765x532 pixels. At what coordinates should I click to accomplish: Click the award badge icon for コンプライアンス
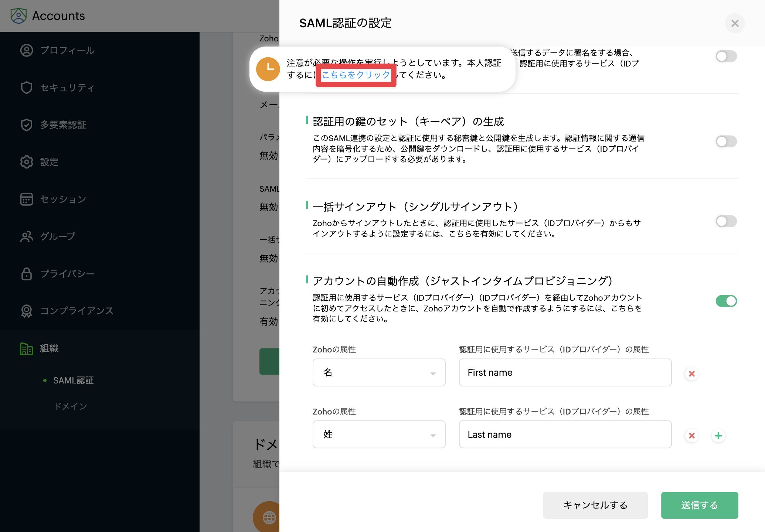tap(27, 311)
